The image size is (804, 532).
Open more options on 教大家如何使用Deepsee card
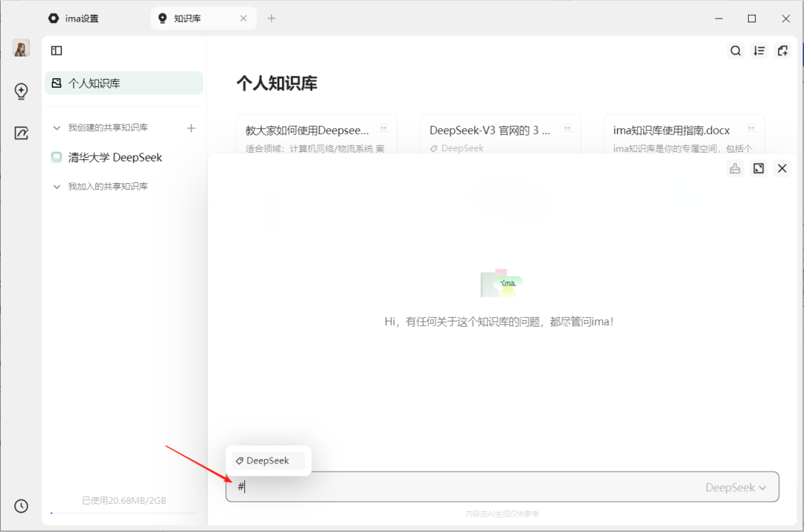tap(383, 128)
